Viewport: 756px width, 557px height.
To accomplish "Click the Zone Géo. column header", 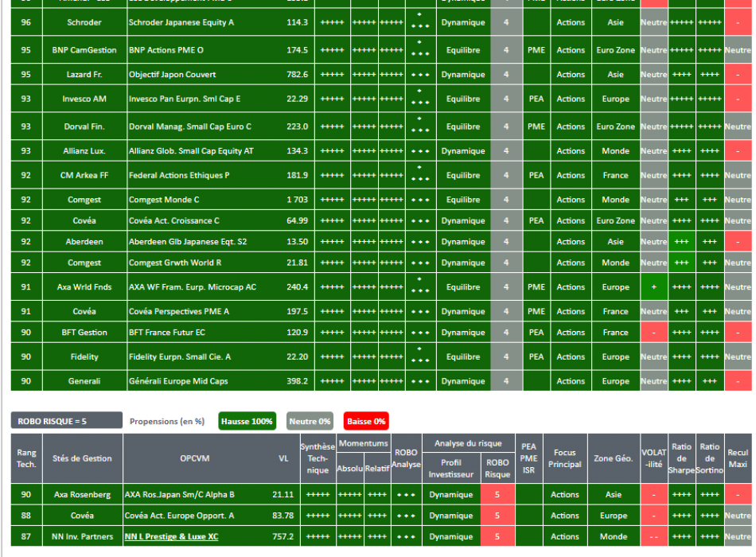I will (614, 458).
